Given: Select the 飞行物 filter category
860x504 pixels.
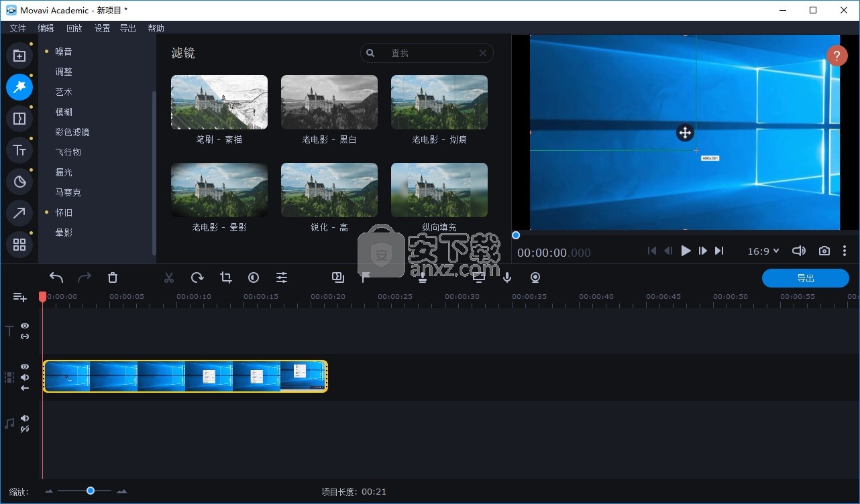Looking at the screenshot, I should coord(68,152).
